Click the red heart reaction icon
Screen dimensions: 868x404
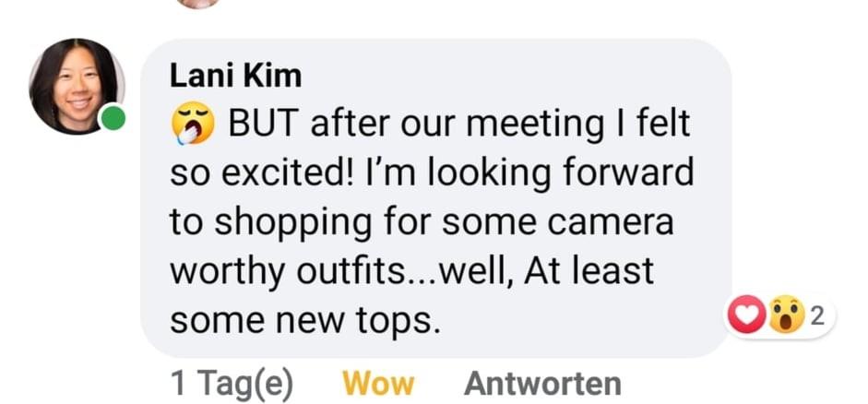tap(747, 316)
